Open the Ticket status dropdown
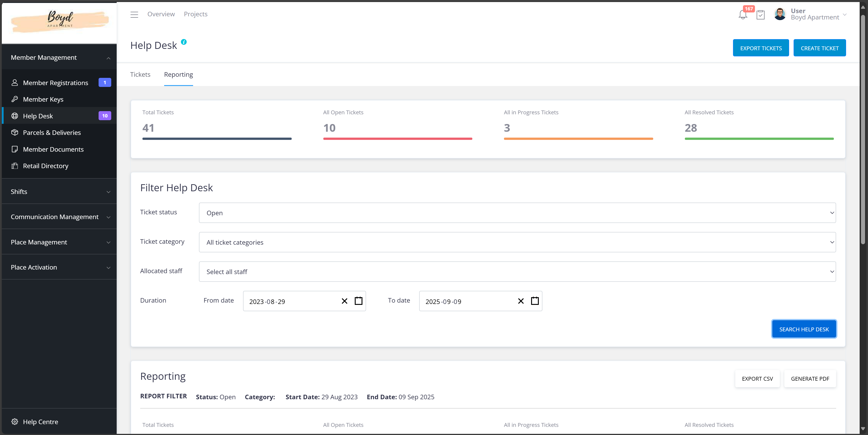This screenshot has width=868, height=435. coord(517,213)
